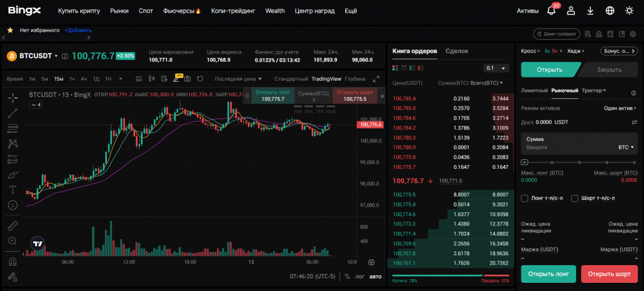Open the trading settings gear icon
Image resolution: width=644 pixels, height=291 pixels.
click(633, 34)
